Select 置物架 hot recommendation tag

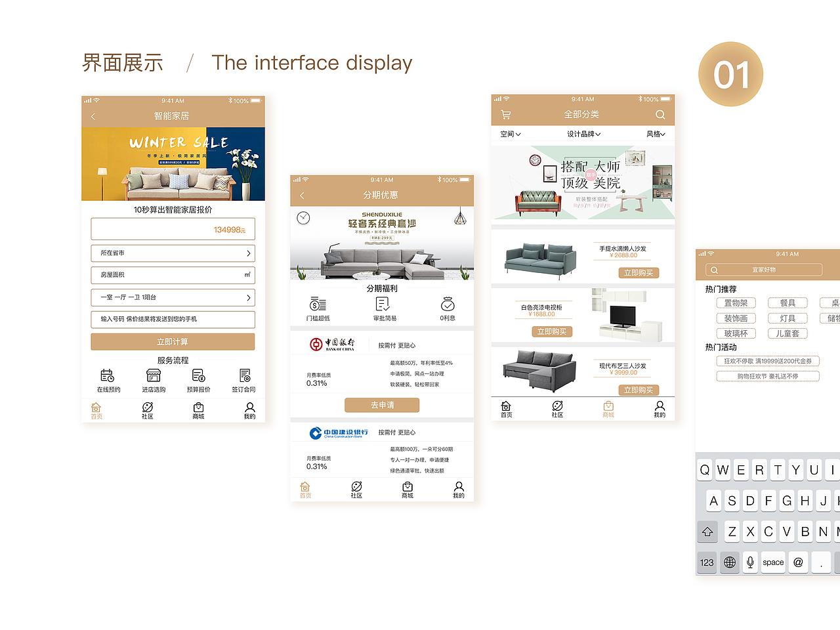pos(736,303)
